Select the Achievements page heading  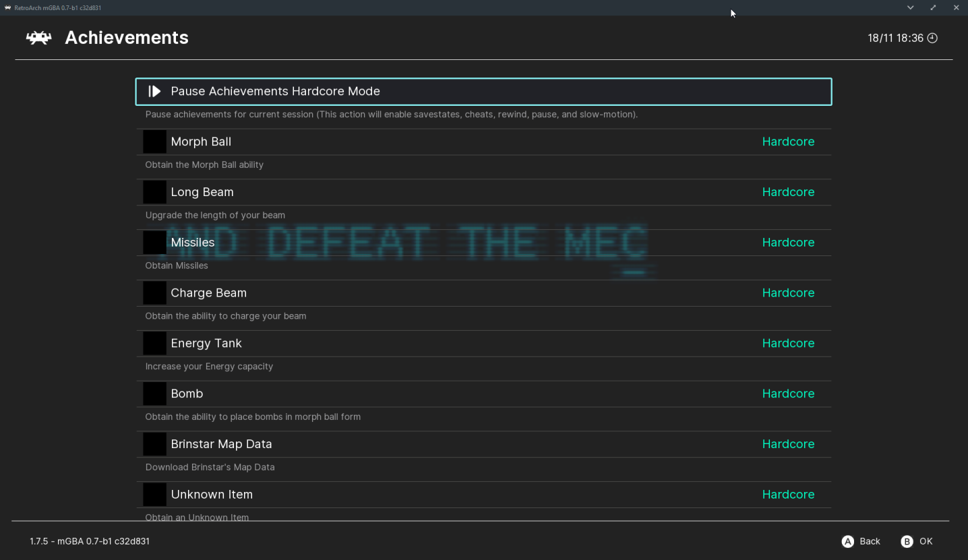pyautogui.click(x=126, y=38)
